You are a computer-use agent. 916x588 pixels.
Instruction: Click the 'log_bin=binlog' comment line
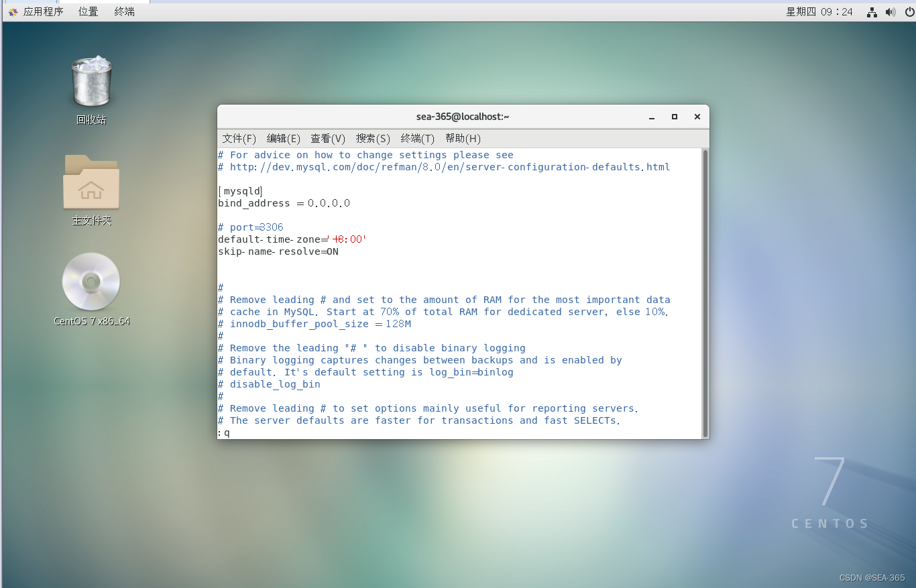click(x=365, y=372)
